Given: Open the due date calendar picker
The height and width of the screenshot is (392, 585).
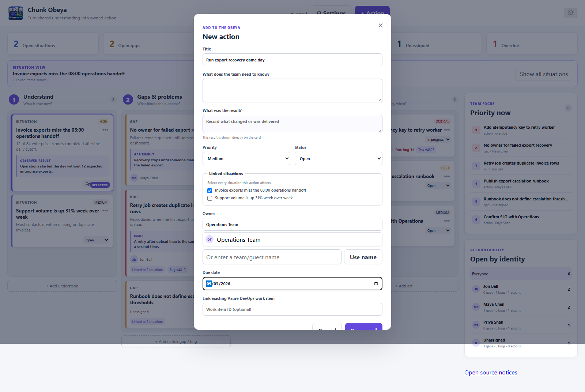Looking at the screenshot, I should point(376,284).
